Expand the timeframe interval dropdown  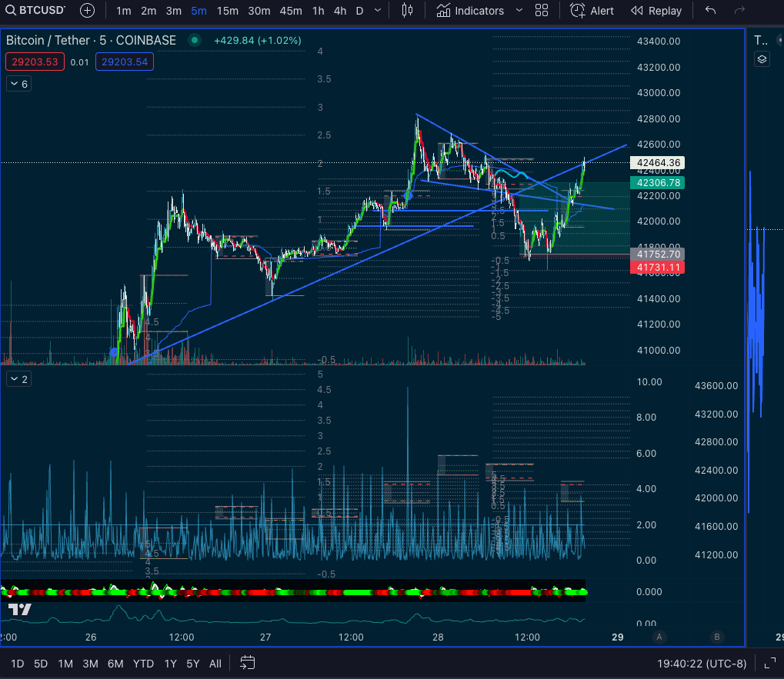(376, 11)
